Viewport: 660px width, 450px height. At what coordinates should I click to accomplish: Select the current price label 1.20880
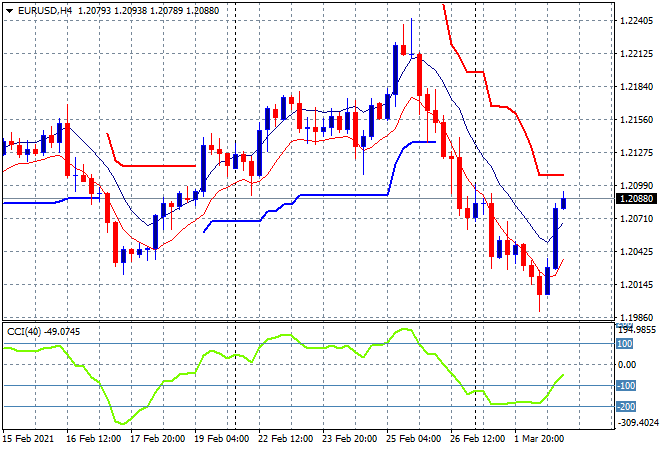coord(636,199)
